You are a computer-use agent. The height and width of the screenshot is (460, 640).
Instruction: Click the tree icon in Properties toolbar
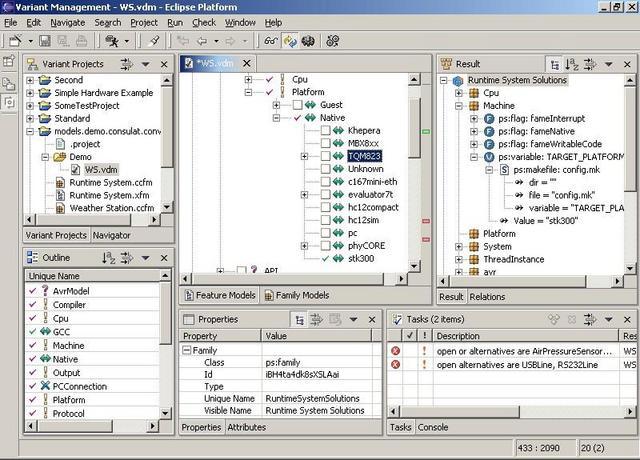(x=299, y=320)
